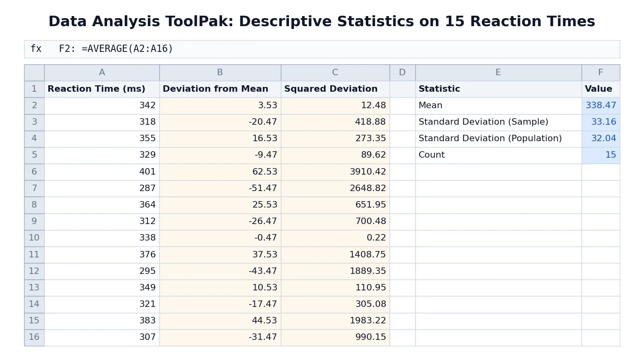The width and height of the screenshot is (644, 362).
Task: Select deviation cell -51.47
Action: coord(220,188)
